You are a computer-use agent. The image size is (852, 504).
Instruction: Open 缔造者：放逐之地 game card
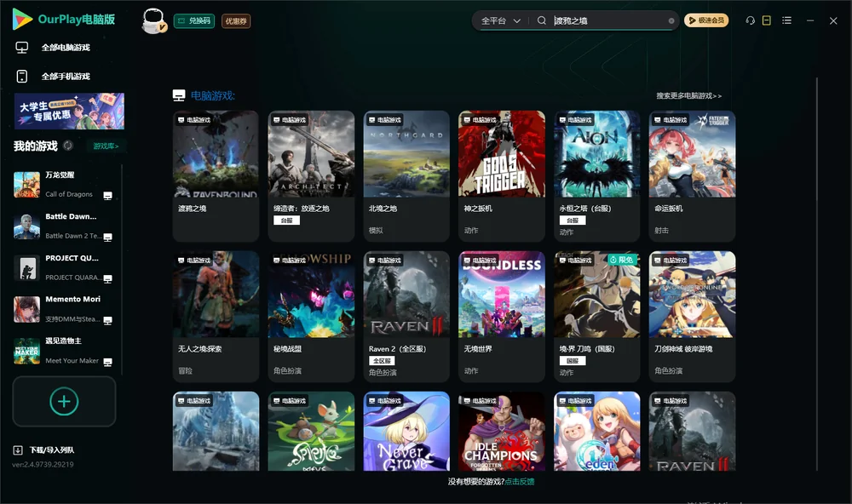coord(311,176)
